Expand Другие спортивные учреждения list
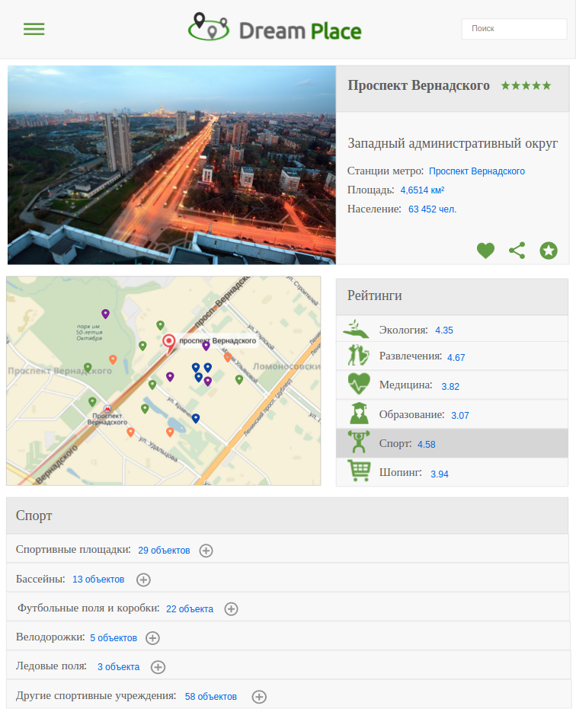Image resolution: width=576 pixels, height=728 pixels. coord(259,697)
